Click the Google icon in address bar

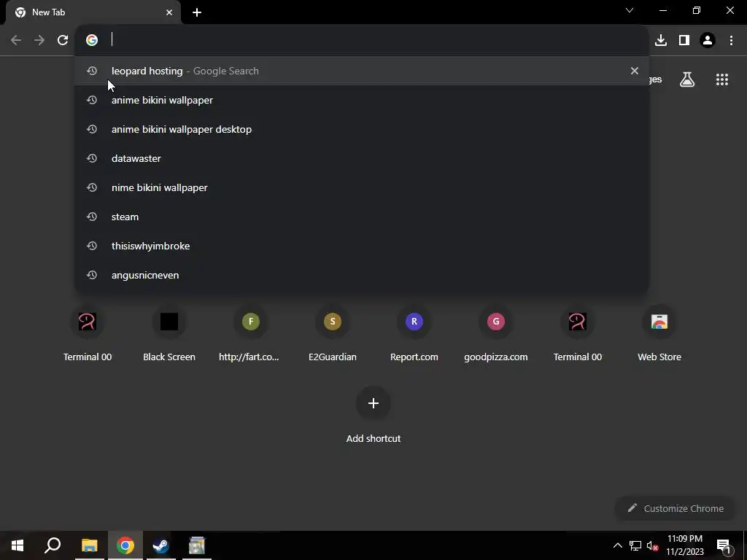pos(92,40)
